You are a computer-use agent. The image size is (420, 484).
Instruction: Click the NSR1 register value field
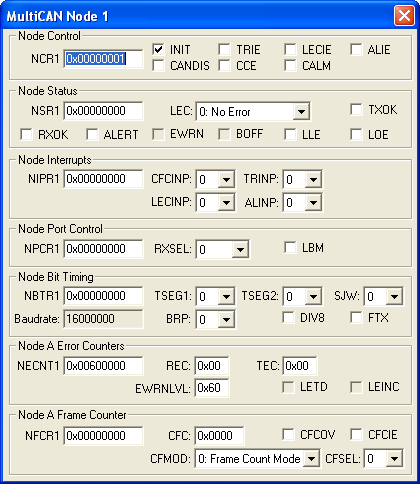(103, 111)
